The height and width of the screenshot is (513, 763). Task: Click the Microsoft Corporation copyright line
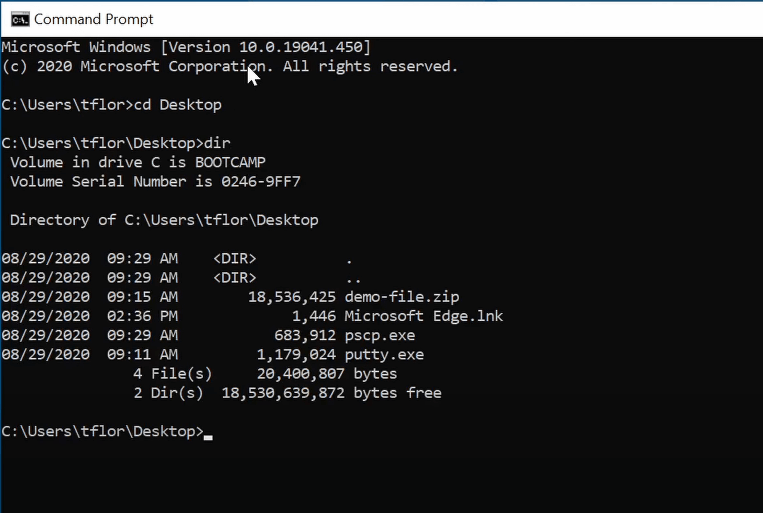[229, 66]
